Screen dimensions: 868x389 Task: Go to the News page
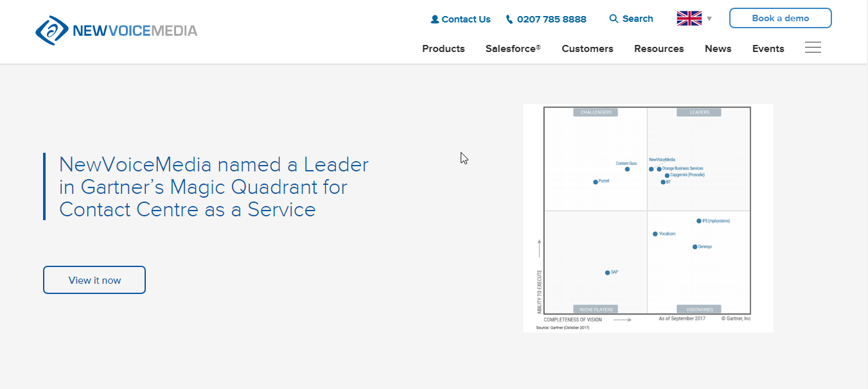pyautogui.click(x=718, y=49)
